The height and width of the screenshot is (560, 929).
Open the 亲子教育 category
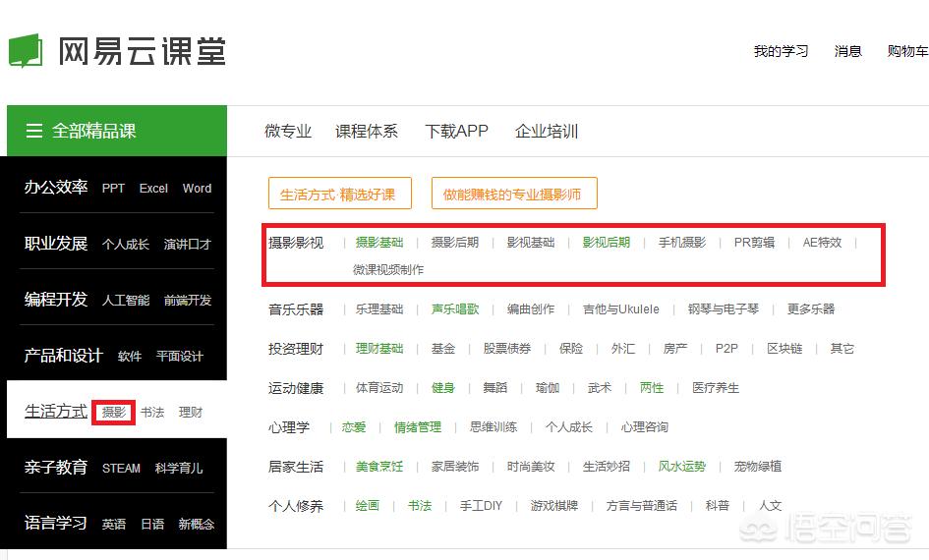56,467
